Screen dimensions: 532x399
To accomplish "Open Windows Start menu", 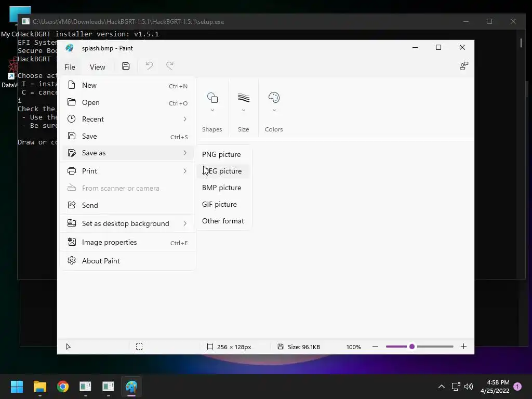I will (17, 387).
